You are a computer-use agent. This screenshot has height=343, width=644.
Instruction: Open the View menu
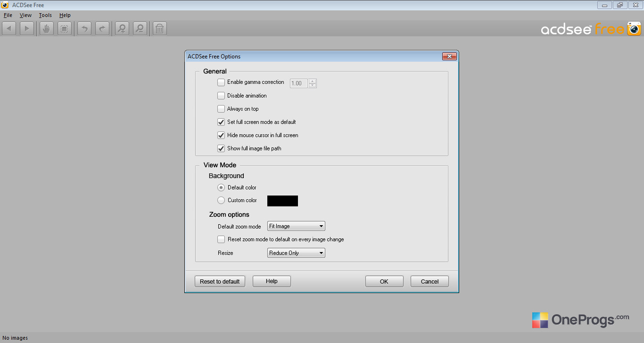point(25,15)
